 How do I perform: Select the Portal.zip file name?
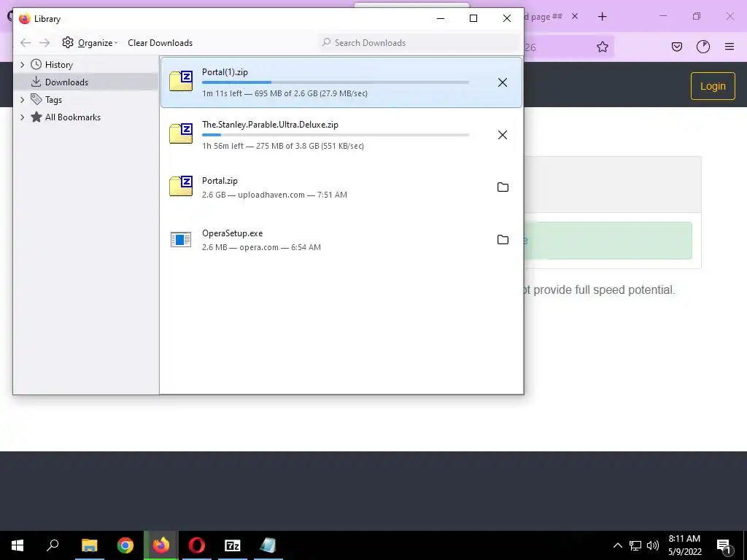click(x=220, y=181)
